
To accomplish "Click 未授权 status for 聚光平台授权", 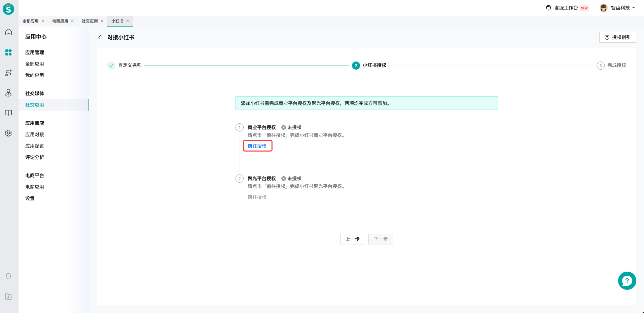I will pyautogui.click(x=291, y=179).
